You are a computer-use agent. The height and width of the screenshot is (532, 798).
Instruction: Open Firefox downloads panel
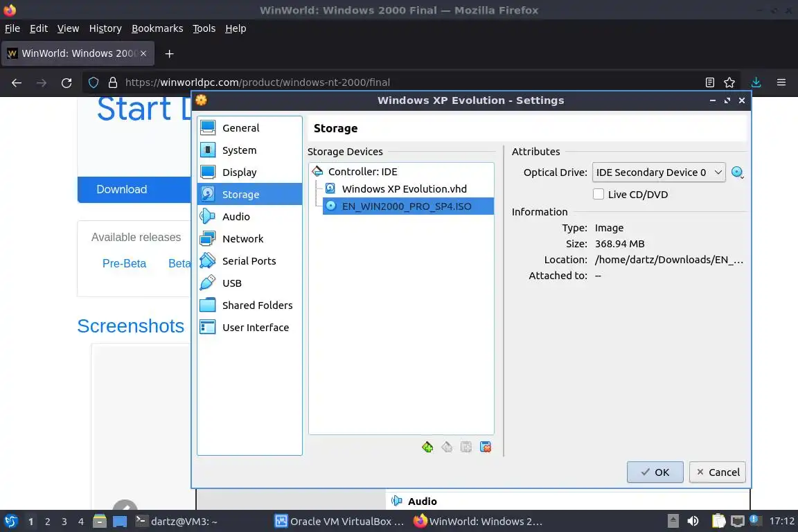tap(756, 82)
